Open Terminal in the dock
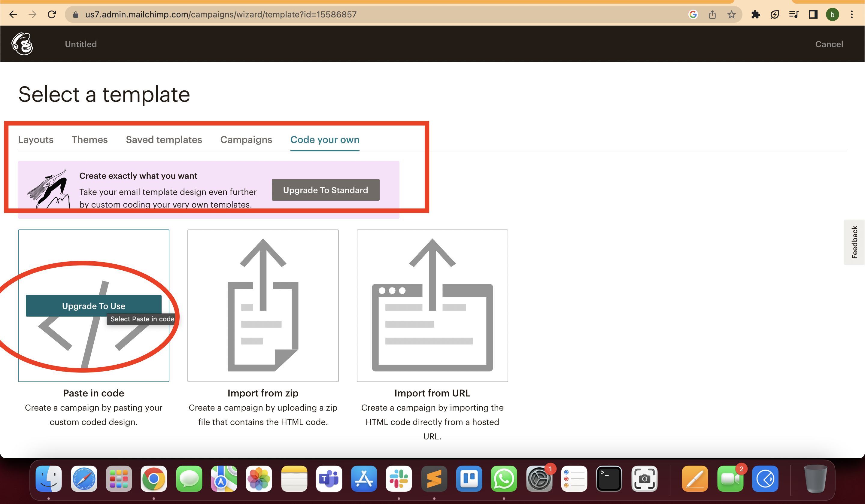This screenshot has width=865, height=504. [x=609, y=478]
